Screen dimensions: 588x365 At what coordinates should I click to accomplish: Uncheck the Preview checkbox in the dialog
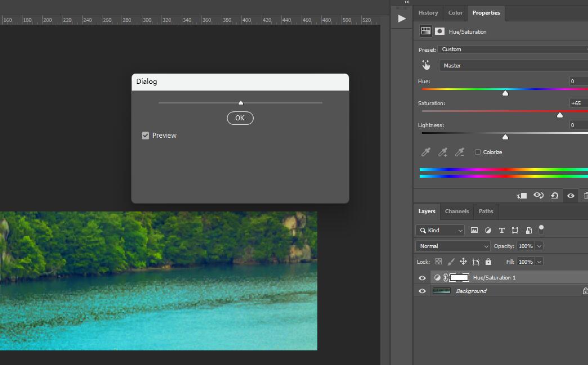[145, 135]
